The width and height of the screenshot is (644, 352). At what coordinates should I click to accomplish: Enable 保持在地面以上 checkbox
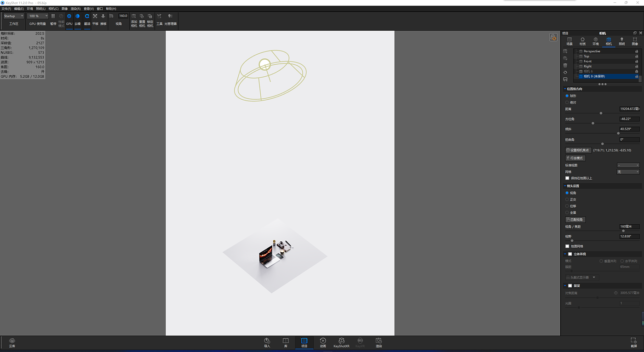[567, 178]
